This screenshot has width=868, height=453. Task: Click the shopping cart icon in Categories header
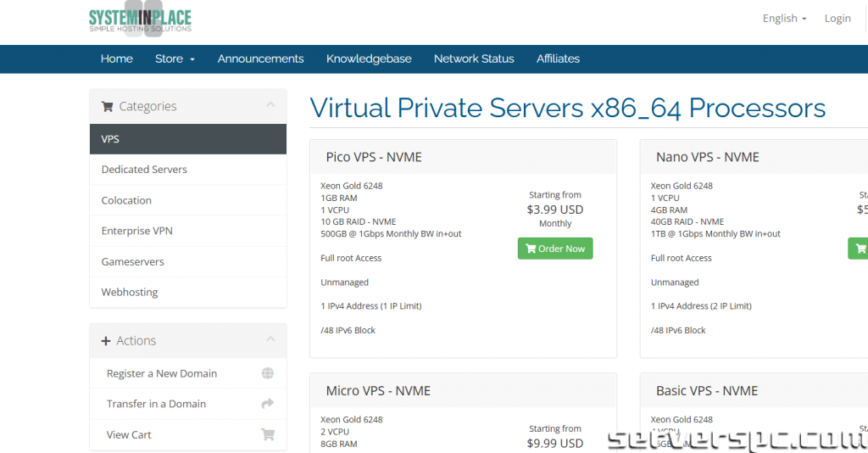tap(107, 107)
